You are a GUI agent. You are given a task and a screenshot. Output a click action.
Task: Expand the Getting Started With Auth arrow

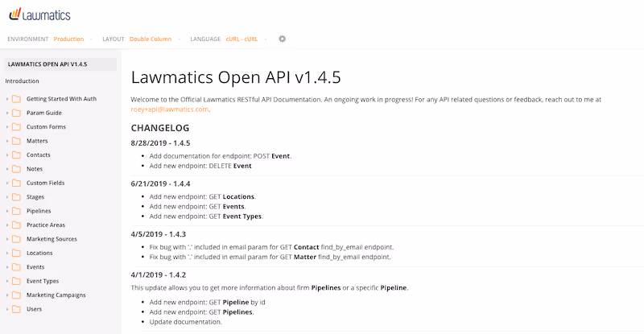point(7,99)
